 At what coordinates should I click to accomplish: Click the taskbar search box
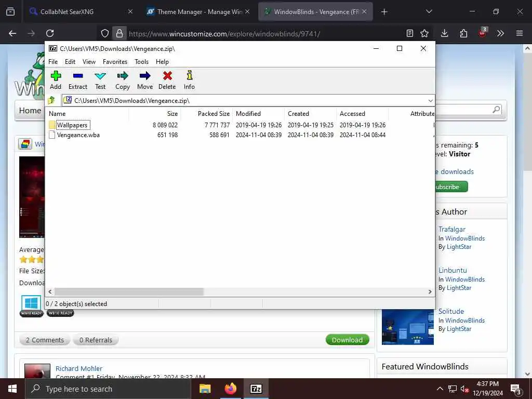point(108,389)
